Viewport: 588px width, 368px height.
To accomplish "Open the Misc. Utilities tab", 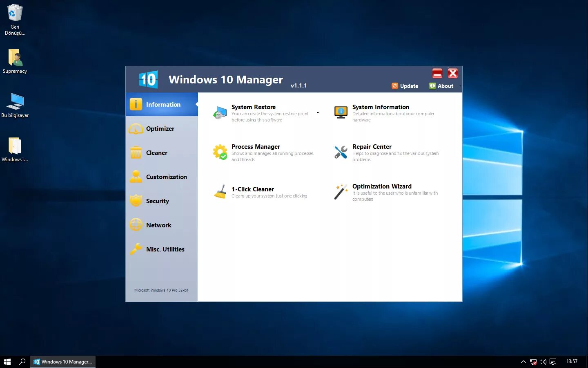I will [x=162, y=249].
